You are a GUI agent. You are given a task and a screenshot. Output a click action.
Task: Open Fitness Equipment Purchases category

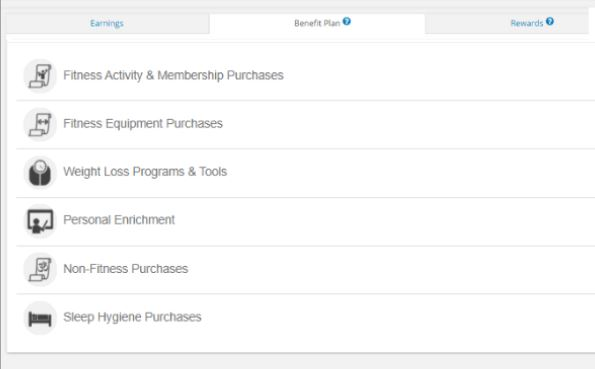pos(143,123)
